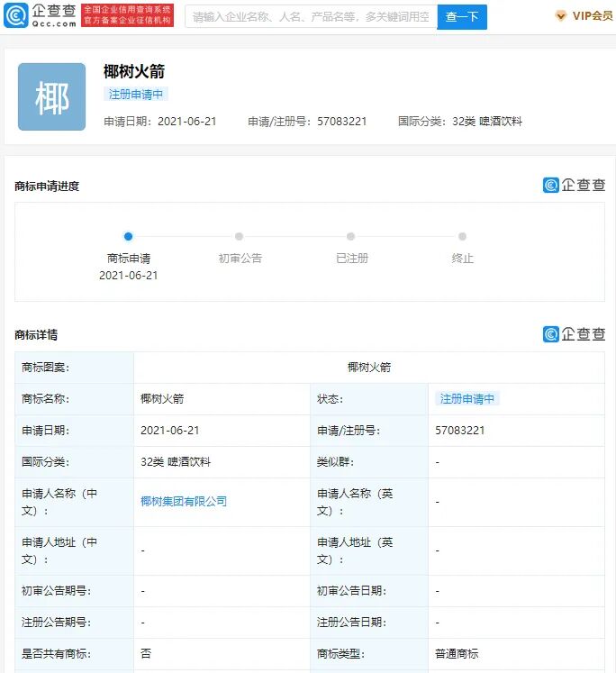Click the 状态 value 注册申请中 in table
Image resolution: width=616 pixels, height=673 pixels.
pos(467,399)
